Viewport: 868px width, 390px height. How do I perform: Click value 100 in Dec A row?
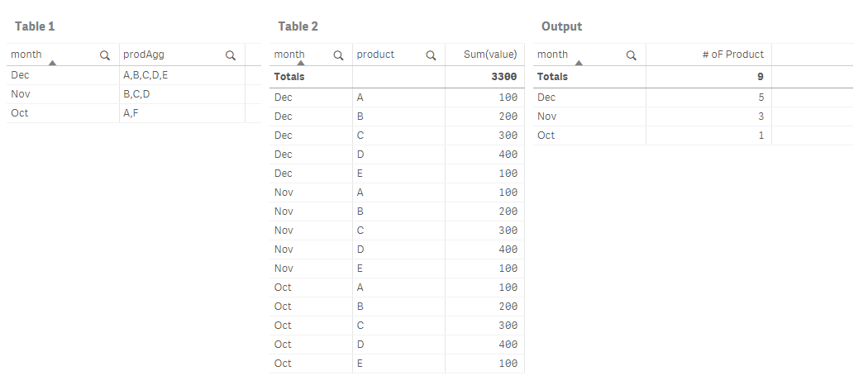point(508,97)
